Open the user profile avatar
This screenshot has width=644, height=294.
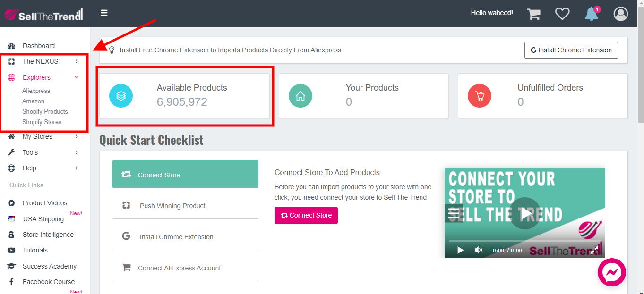pos(620,14)
